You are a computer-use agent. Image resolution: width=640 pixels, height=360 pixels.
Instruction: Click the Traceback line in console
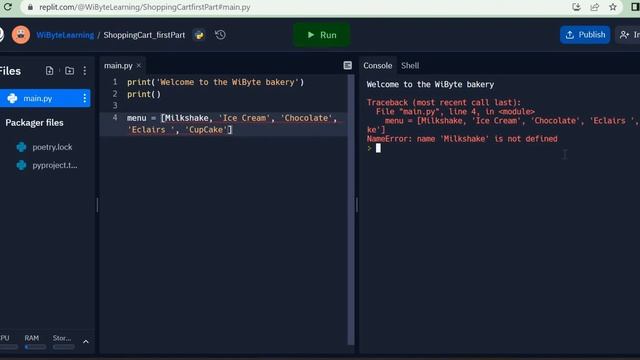(x=444, y=102)
